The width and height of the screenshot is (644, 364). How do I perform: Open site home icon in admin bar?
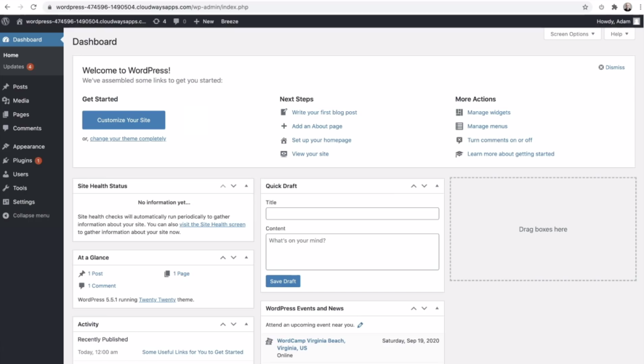(19, 21)
